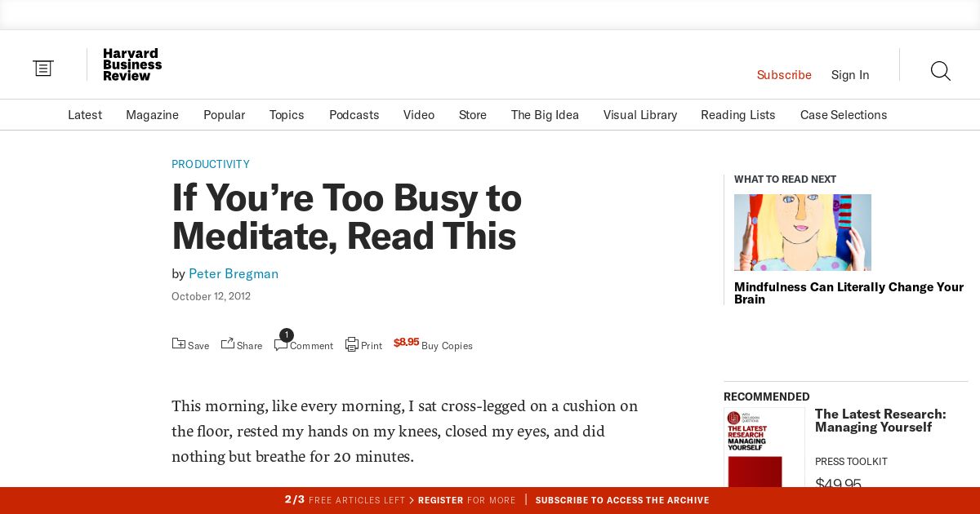
Task: Open the Popular menu item
Action: [224, 115]
